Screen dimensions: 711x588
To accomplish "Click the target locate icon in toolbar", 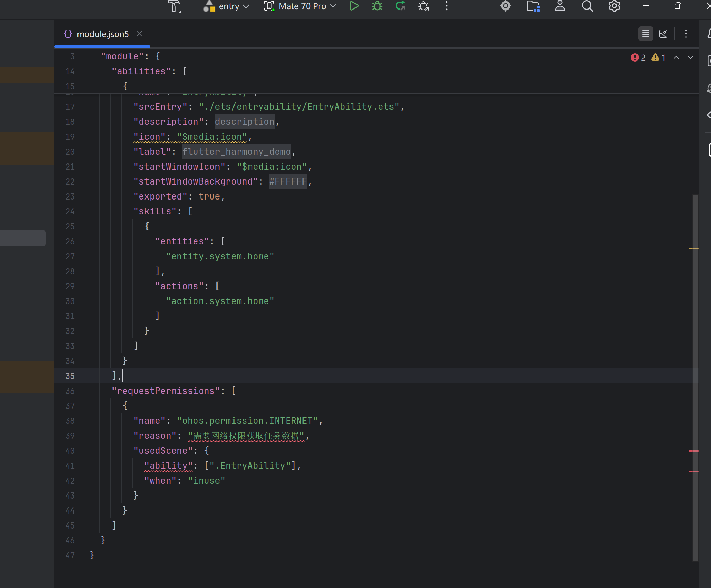I will 506,6.
